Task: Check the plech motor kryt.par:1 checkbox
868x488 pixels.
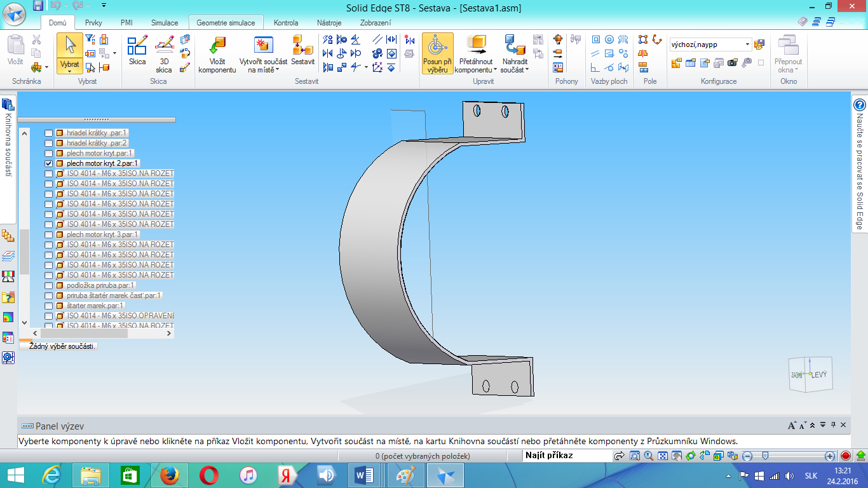Action: 48,153
